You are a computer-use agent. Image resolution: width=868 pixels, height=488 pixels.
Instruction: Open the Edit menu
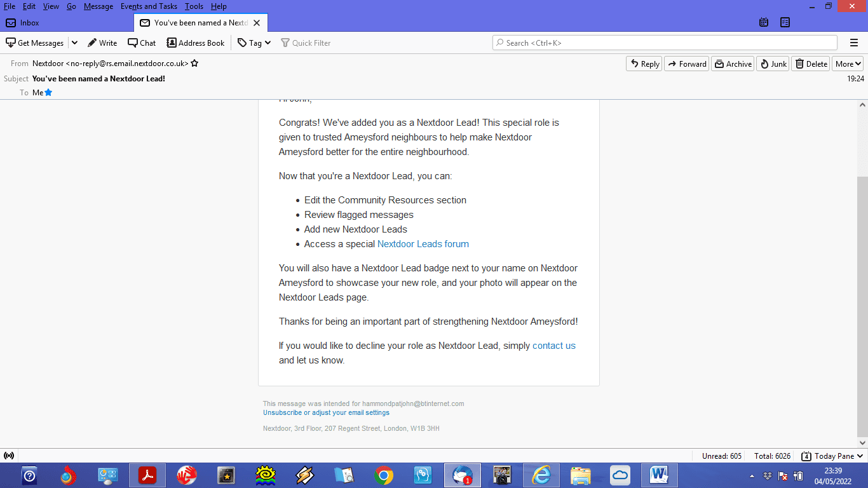tap(29, 6)
